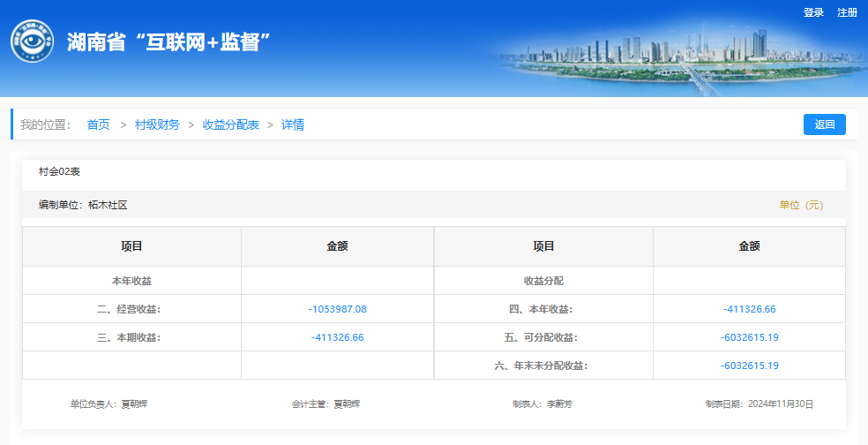Open 经营收益 amount -1053987.08
The image size is (868, 445).
(x=337, y=309)
